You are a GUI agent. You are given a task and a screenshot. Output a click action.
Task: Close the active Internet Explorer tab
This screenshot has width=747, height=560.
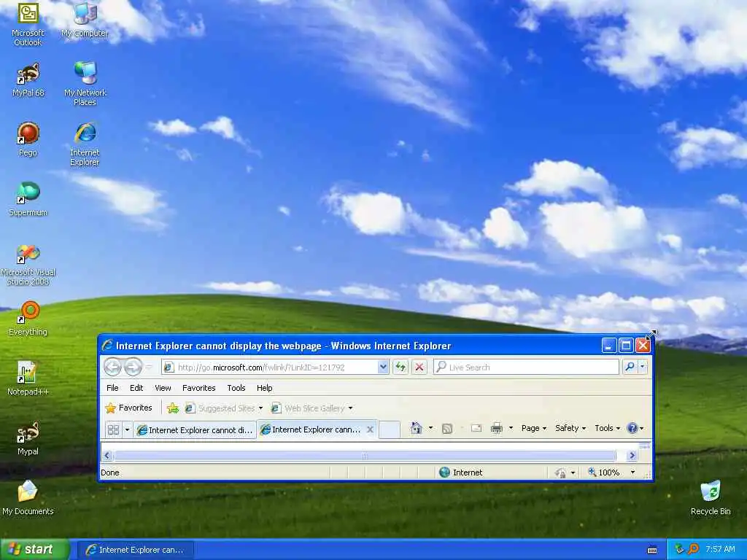370,429
